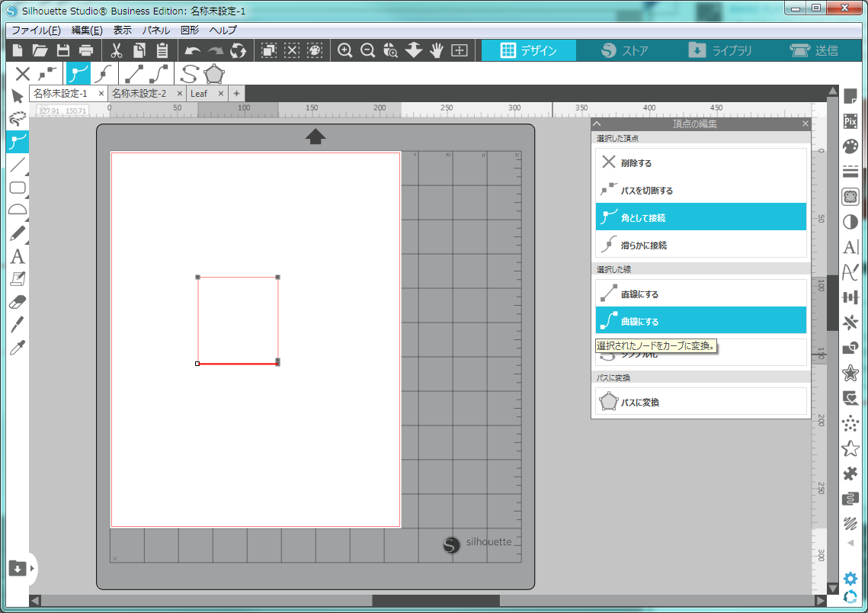Open the Pix panel from right sidebar
Image resolution: width=868 pixels, height=613 pixels.
850,121
